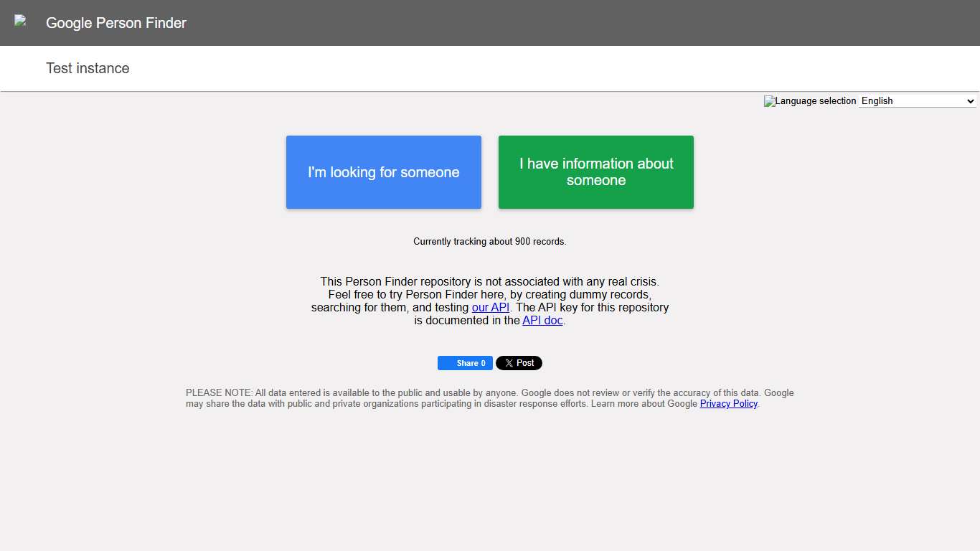The height and width of the screenshot is (551, 980).
Task: Select 'I have information about someone'
Action: point(595,172)
